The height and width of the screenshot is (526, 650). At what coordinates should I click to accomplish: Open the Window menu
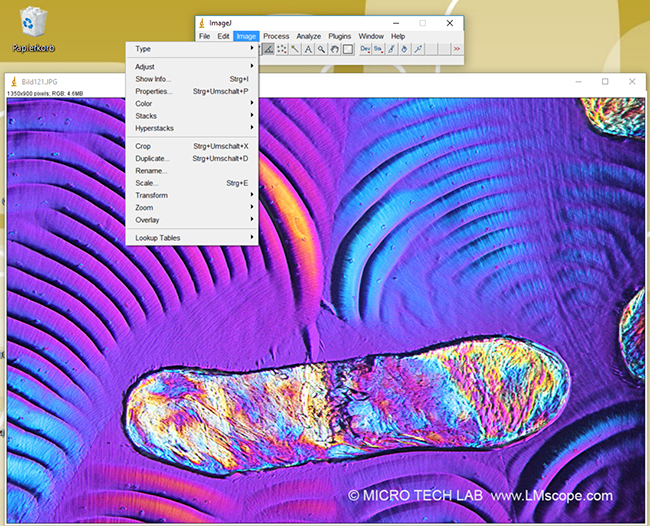(371, 36)
